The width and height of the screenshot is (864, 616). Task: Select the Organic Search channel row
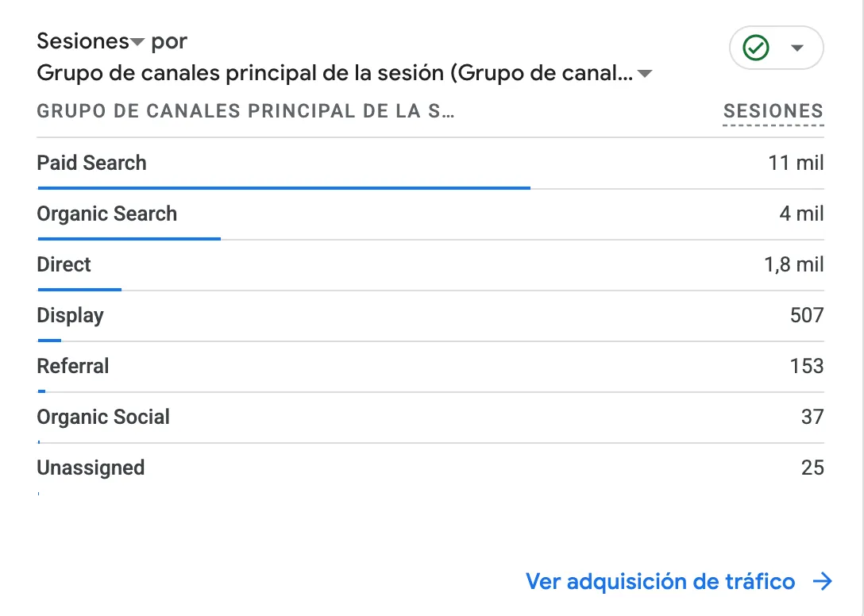click(430, 214)
